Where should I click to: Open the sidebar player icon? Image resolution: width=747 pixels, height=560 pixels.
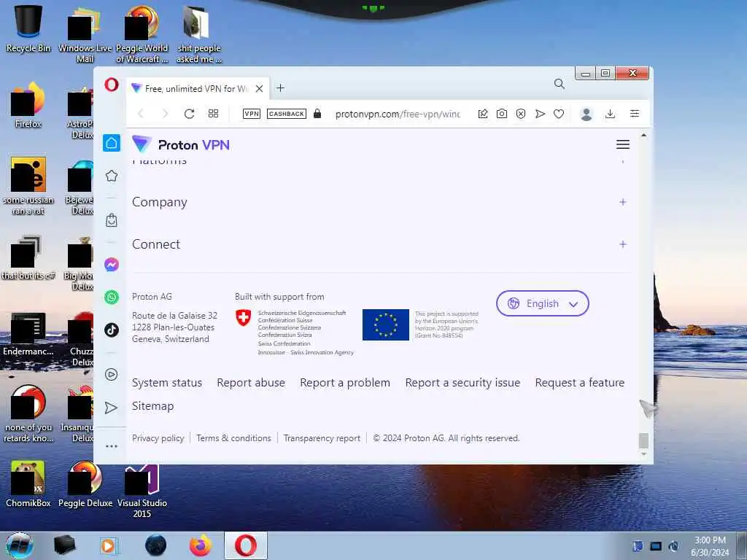[x=112, y=374]
